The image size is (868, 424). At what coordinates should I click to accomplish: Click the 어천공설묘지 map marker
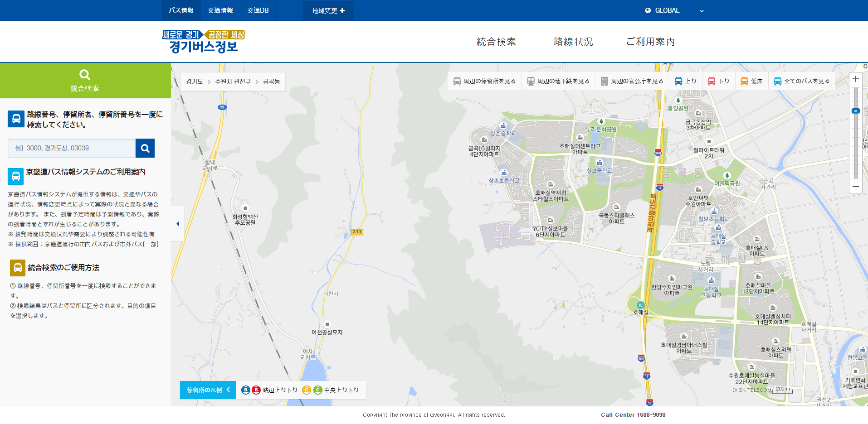pos(327,324)
